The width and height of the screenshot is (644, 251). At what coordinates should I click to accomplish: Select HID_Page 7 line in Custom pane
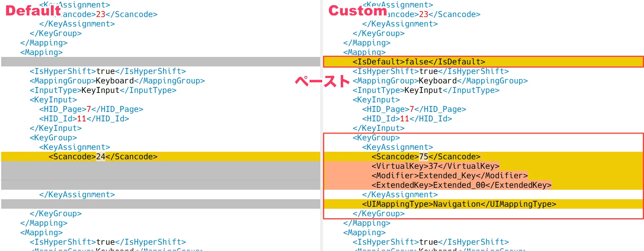(x=414, y=109)
